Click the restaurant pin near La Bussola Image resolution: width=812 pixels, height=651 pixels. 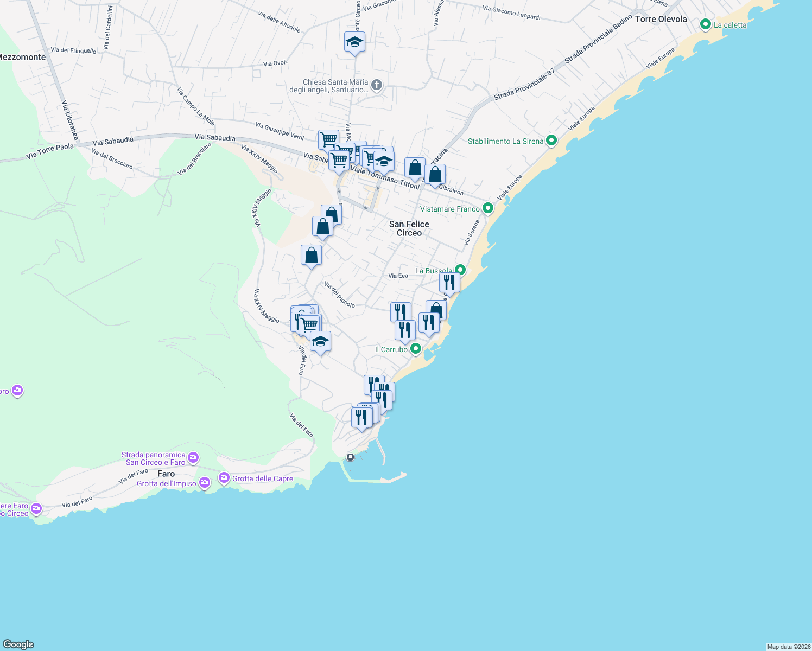pyautogui.click(x=449, y=281)
